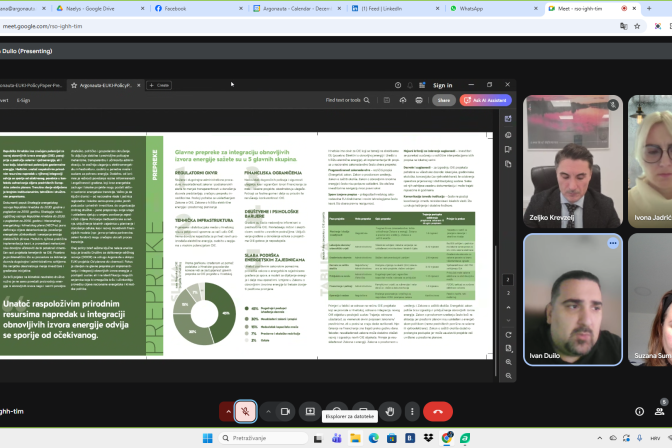Click the present screen icon
The height and width of the screenshot is (448, 672).
[310, 411]
